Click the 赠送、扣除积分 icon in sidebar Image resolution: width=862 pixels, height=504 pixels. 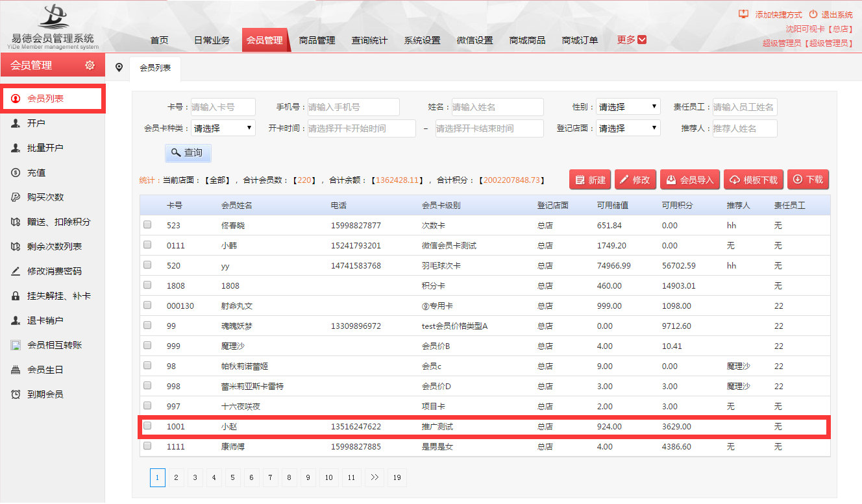tap(16, 222)
